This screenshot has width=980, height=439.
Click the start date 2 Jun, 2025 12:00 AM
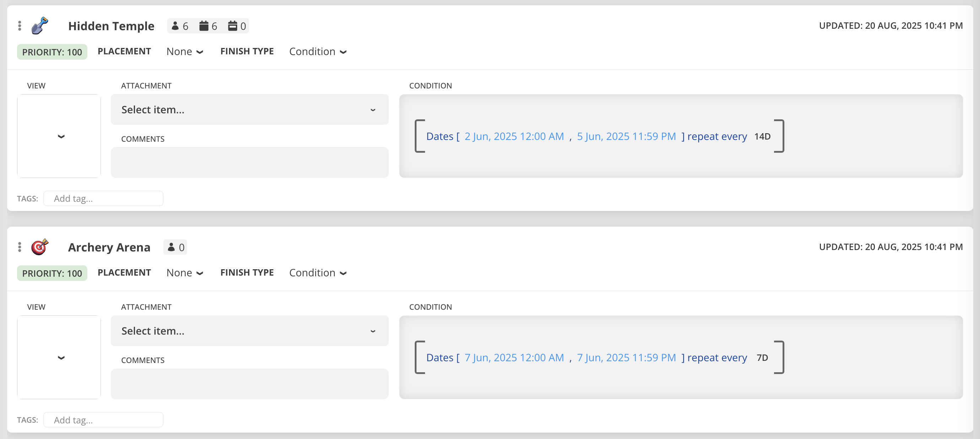pyautogui.click(x=514, y=136)
